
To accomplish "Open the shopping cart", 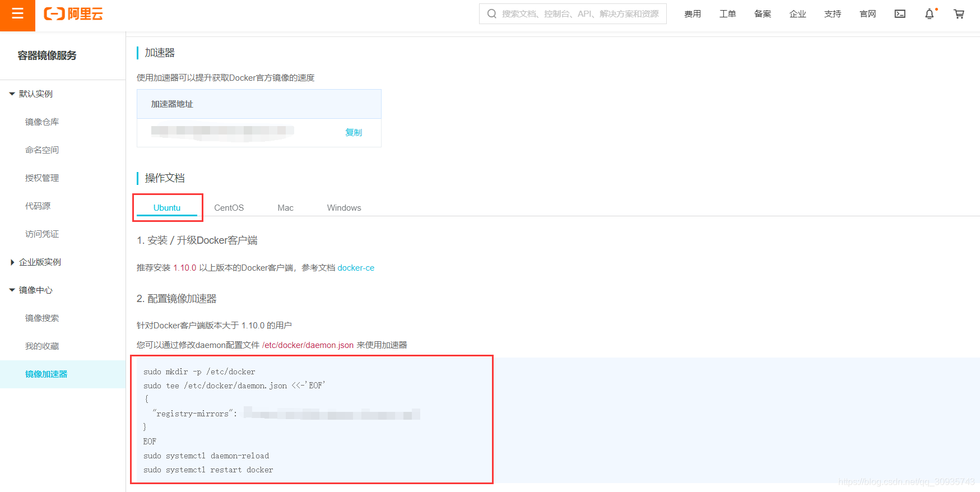I will (959, 14).
